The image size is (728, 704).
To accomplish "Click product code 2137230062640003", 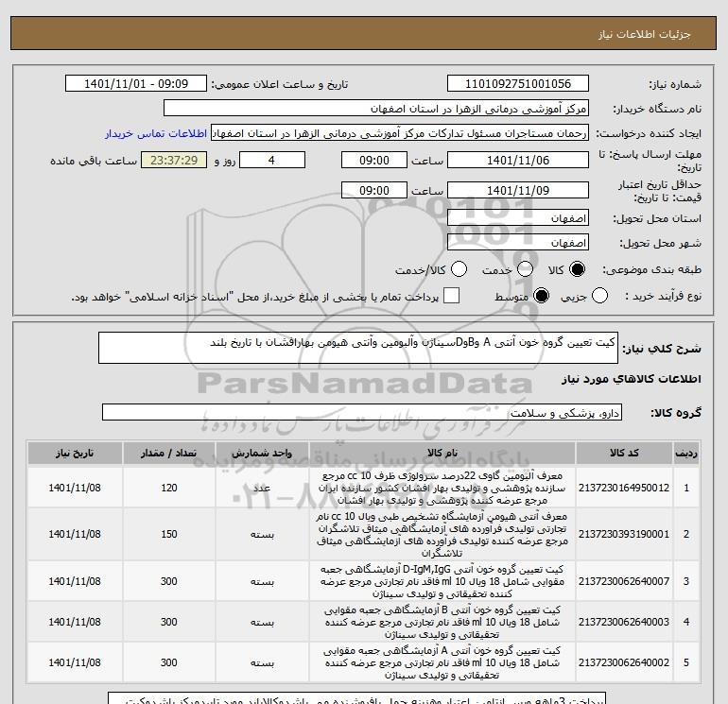I will coord(624,622).
